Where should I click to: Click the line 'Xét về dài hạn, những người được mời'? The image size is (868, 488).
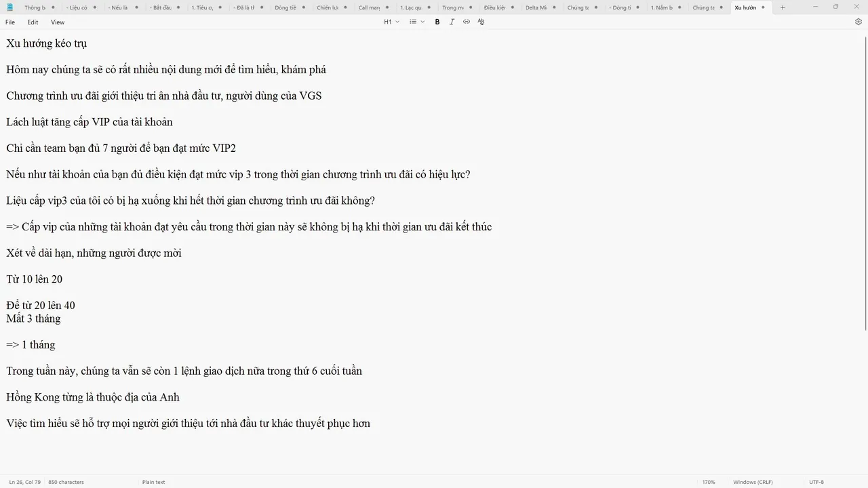(94, 253)
